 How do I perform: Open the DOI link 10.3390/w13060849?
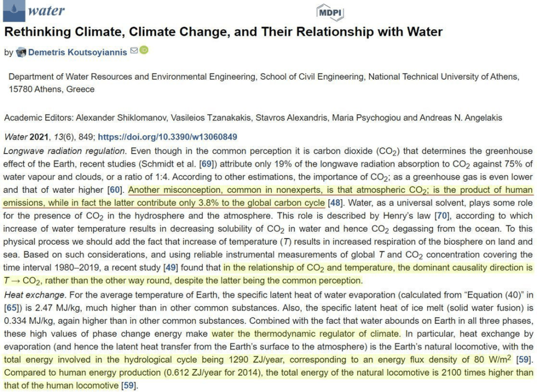click(168, 137)
